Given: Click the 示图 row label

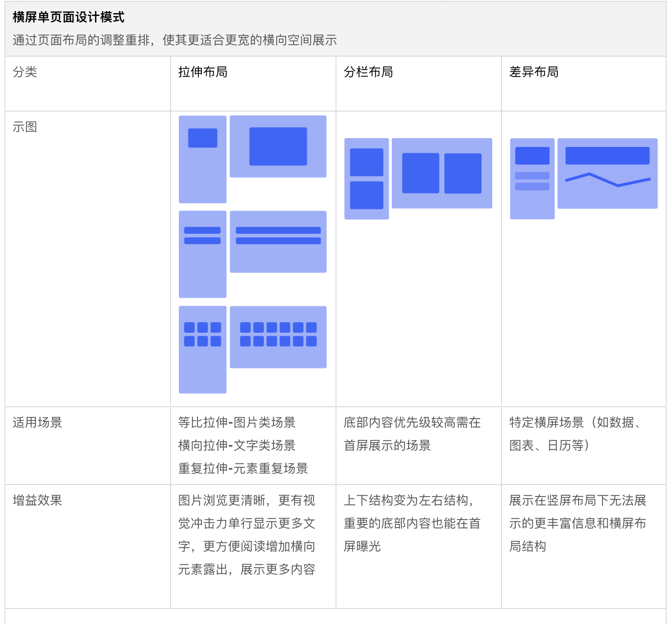Looking at the screenshot, I should pos(25,127).
